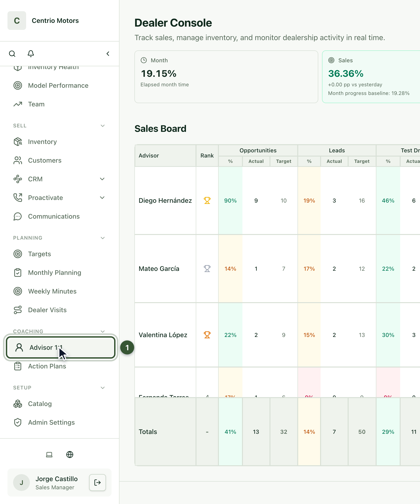
Task: Collapse the SELL section
Action: 103,126
